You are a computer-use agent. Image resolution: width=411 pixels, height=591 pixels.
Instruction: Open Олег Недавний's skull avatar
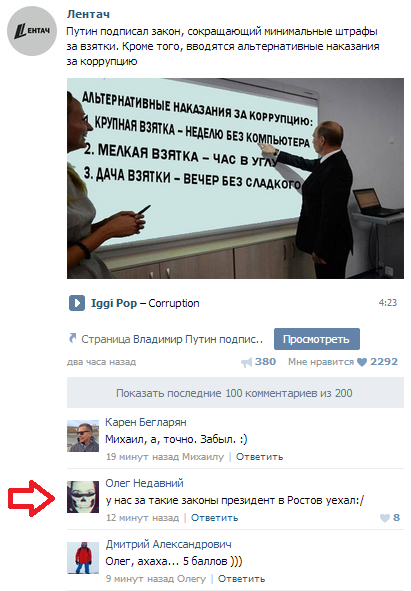pyautogui.click(x=83, y=497)
